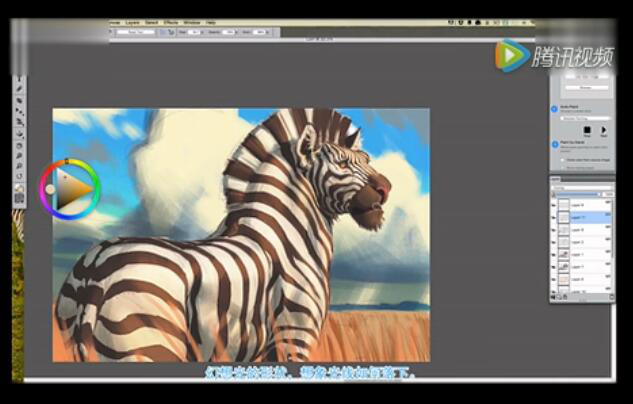Toggle eye icon of the highlighted layer
Viewport: 633px width, 404px height.
[x=554, y=218]
